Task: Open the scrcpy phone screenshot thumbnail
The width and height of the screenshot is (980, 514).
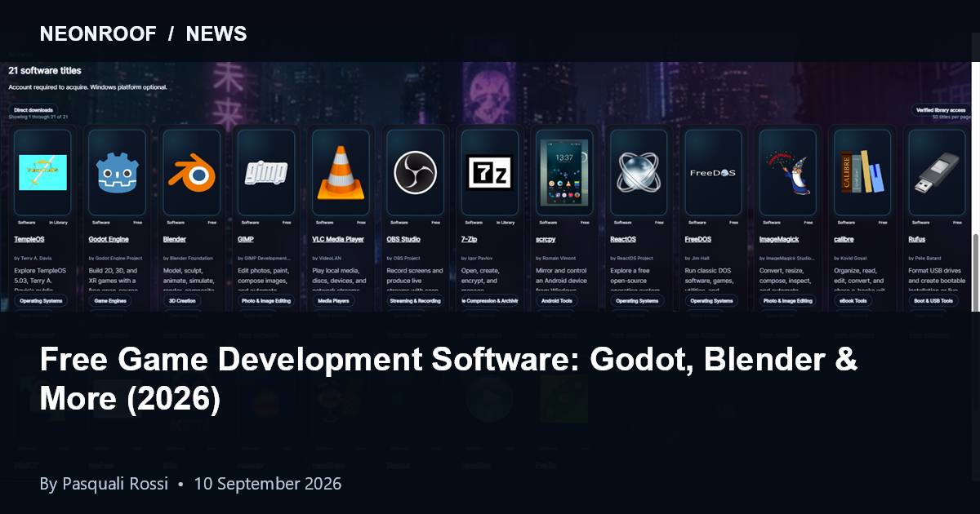Action: tap(564, 172)
